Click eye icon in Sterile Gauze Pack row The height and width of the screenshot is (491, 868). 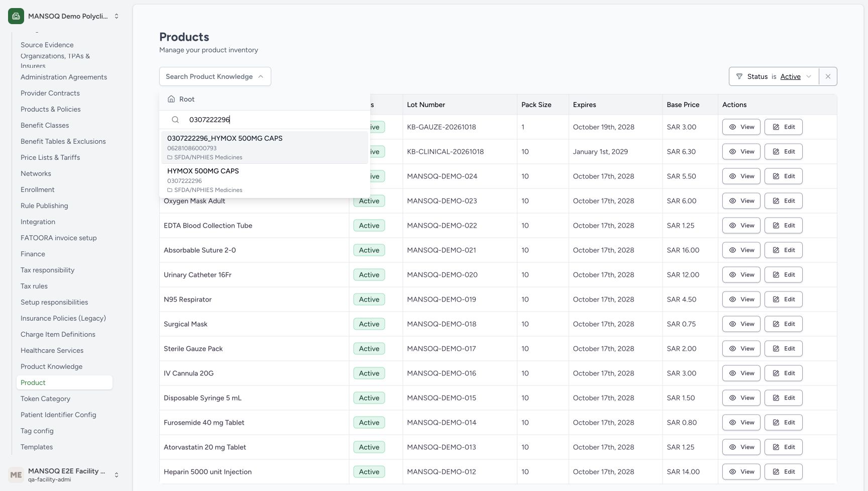(732, 349)
